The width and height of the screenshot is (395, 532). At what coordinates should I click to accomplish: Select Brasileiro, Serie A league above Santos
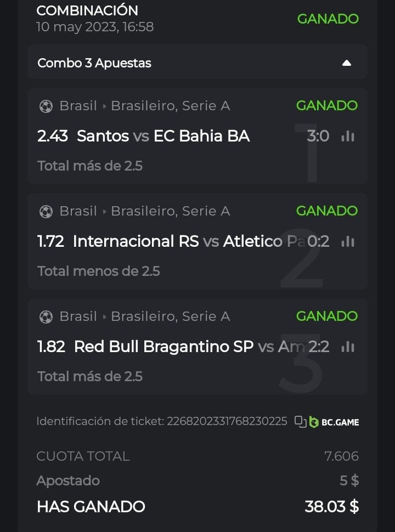(170, 106)
